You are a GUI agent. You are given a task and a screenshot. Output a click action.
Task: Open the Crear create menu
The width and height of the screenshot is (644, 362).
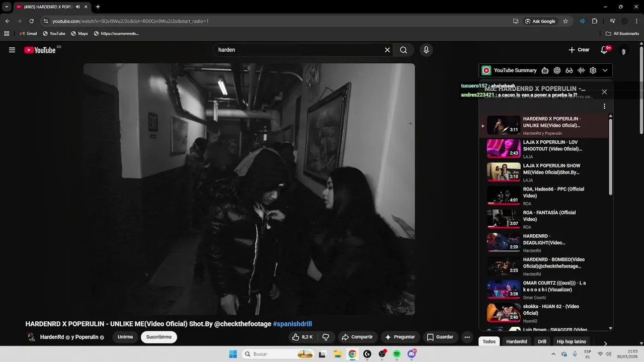click(579, 50)
